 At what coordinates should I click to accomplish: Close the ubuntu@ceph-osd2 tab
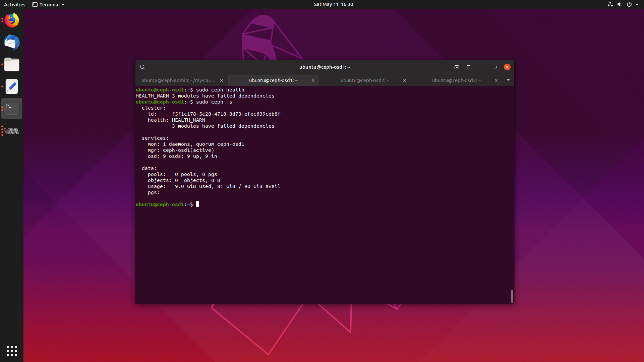pyautogui.click(x=405, y=80)
